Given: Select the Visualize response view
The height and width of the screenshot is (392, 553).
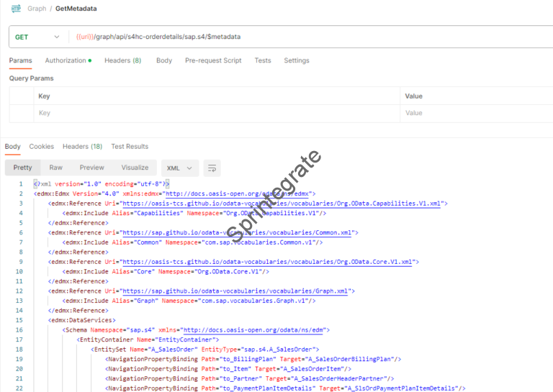Looking at the screenshot, I should pyautogui.click(x=135, y=168).
